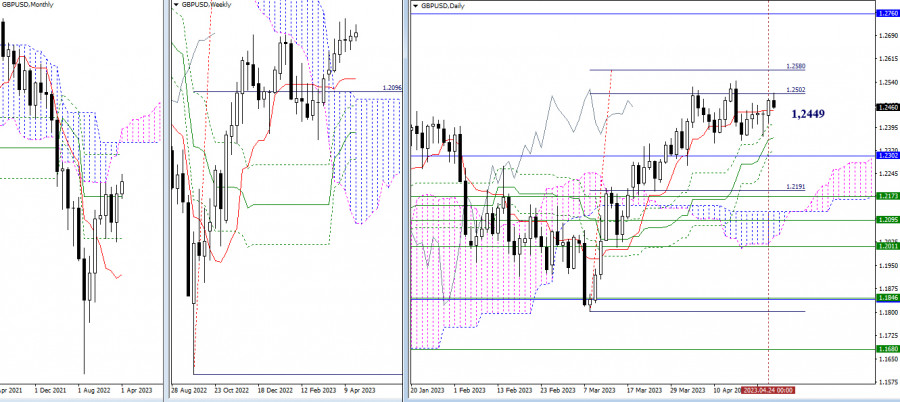Click the arrow icon beside the GBPUSD,Weekly title
Screen dimensions: 900x402
[176, 5]
